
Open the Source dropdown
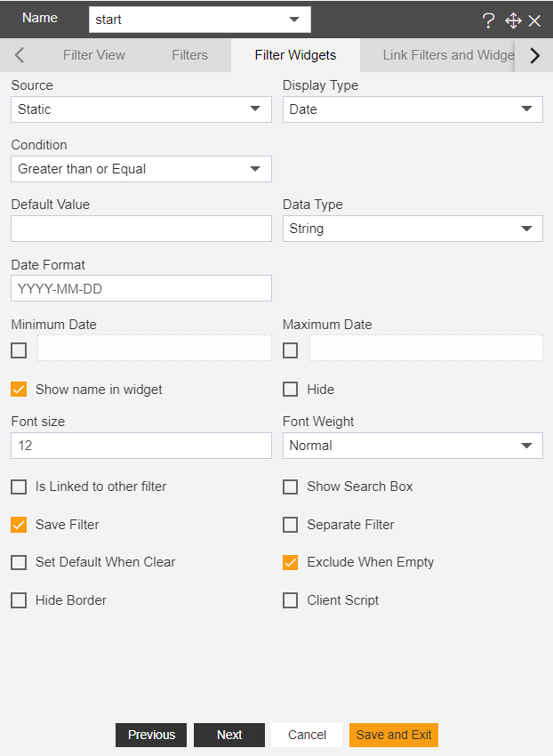pos(141,109)
